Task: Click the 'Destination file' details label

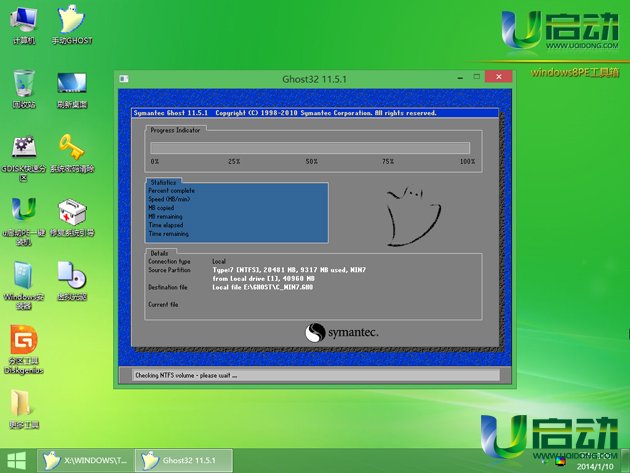Action: (x=168, y=287)
